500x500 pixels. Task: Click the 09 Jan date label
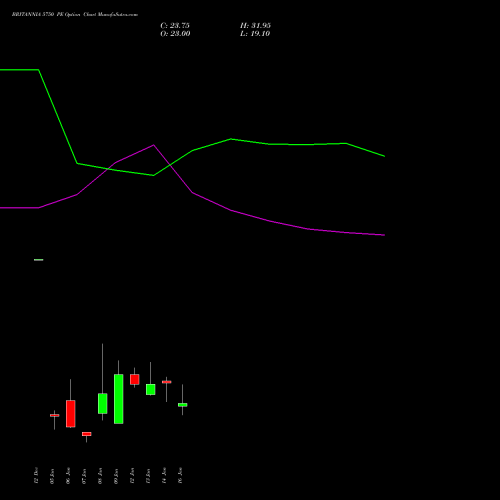tap(116, 476)
